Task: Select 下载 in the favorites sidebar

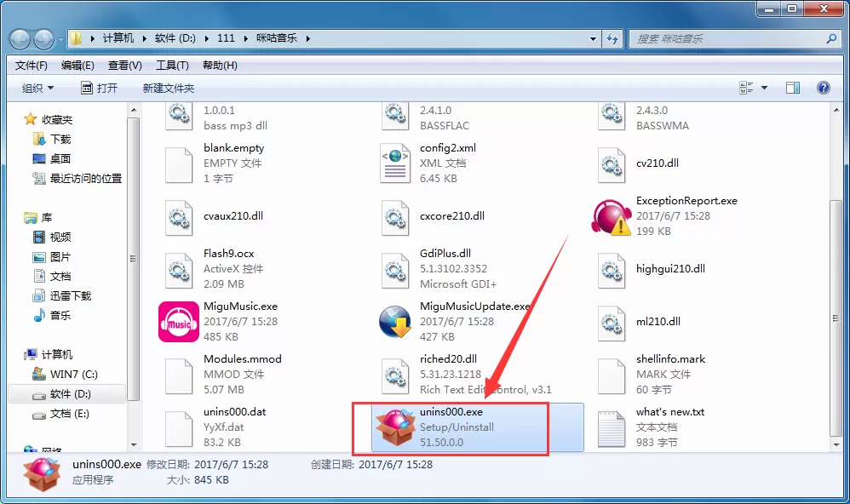Action: [60, 140]
